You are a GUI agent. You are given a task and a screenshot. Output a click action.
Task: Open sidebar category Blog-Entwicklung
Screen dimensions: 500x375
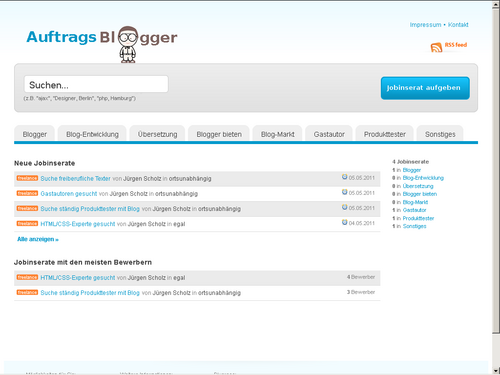[x=423, y=178]
